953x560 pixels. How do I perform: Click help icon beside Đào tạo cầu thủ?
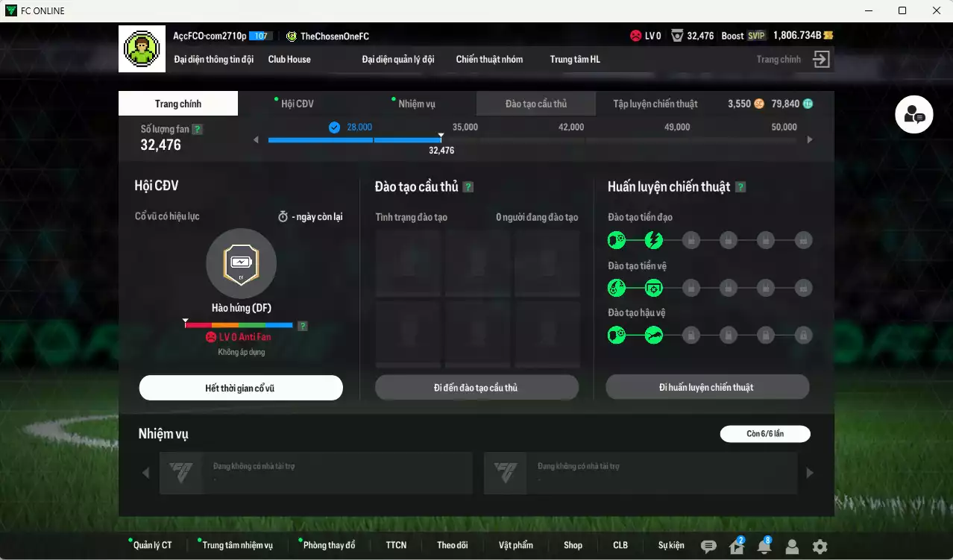click(x=468, y=187)
